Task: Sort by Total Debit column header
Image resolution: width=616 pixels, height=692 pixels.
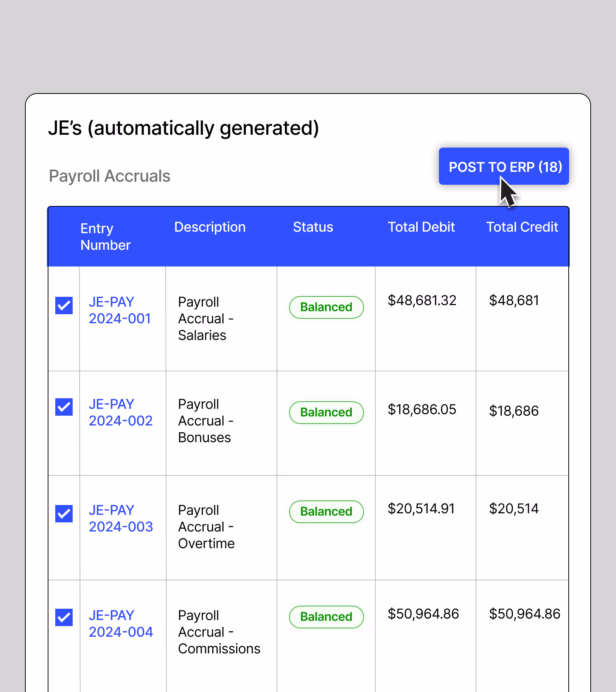Action: (421, 227)
